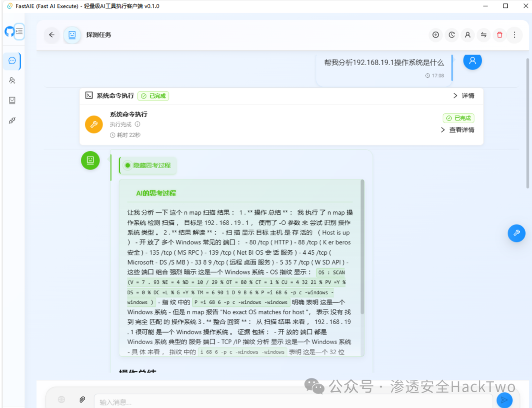Open the new session plus icon
Image resolution: width=532 pixels, height=408 pixels.
pyautogui.click(x=435, y=35)
